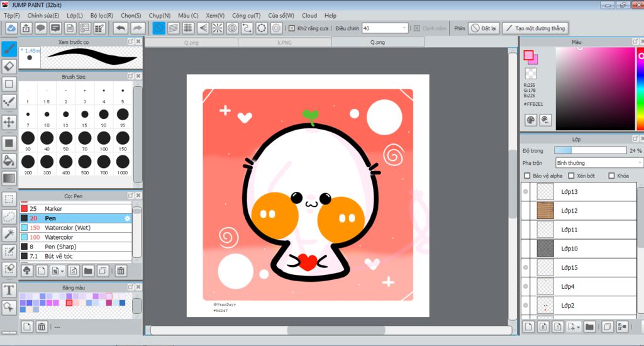This screenshot has width=644, height=346.
Task: Select the Eraser tool
Action: tap(9, 66)
